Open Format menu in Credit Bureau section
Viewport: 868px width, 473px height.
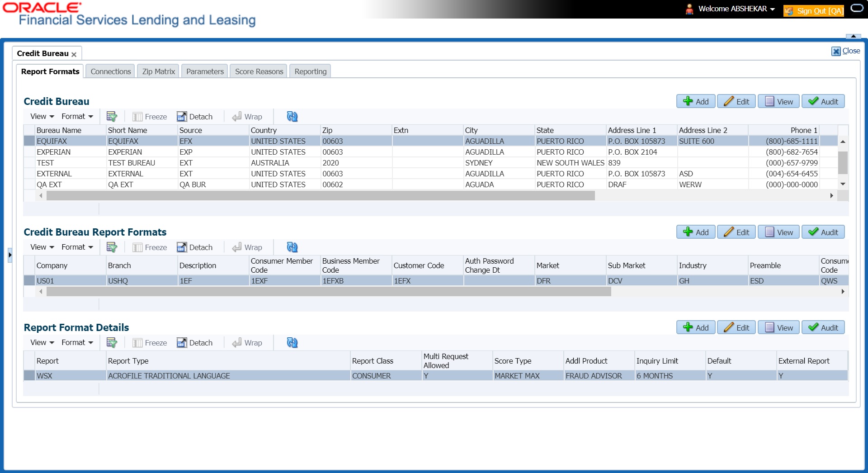click(77, 116)
